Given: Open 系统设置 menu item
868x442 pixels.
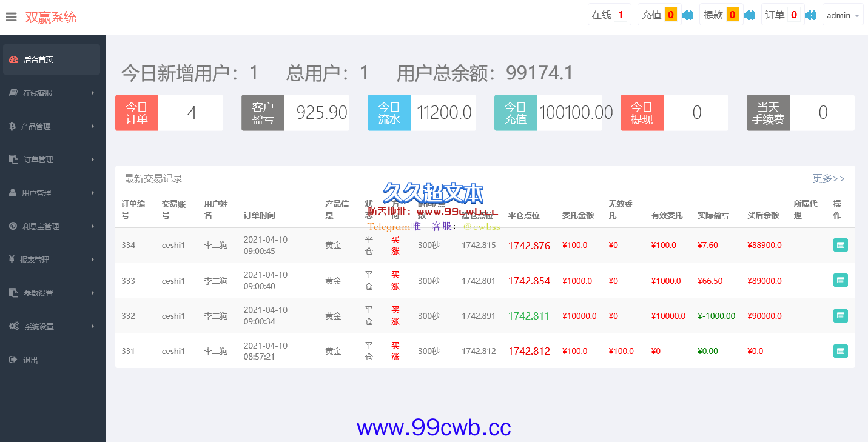Looking at the screenshot, I should click(52, 326).
